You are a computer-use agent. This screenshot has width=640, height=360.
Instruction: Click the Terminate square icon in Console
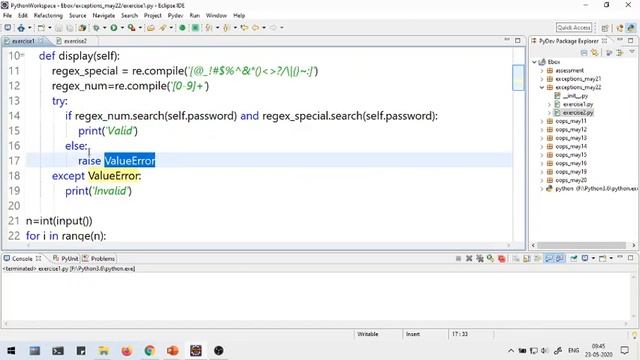tap(458, 258)
